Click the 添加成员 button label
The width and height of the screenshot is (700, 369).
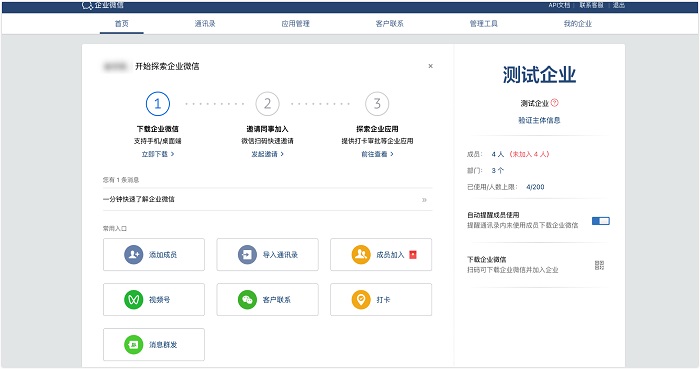tap(163, 255)
